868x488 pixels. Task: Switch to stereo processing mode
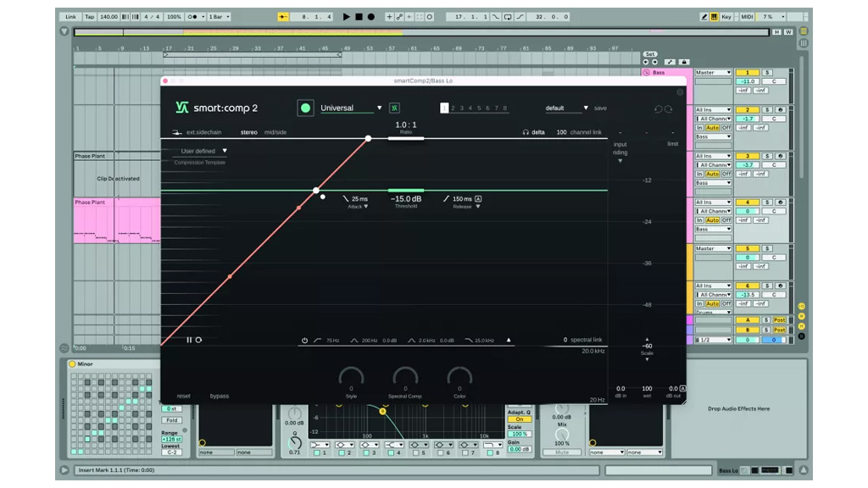(248, 132)
